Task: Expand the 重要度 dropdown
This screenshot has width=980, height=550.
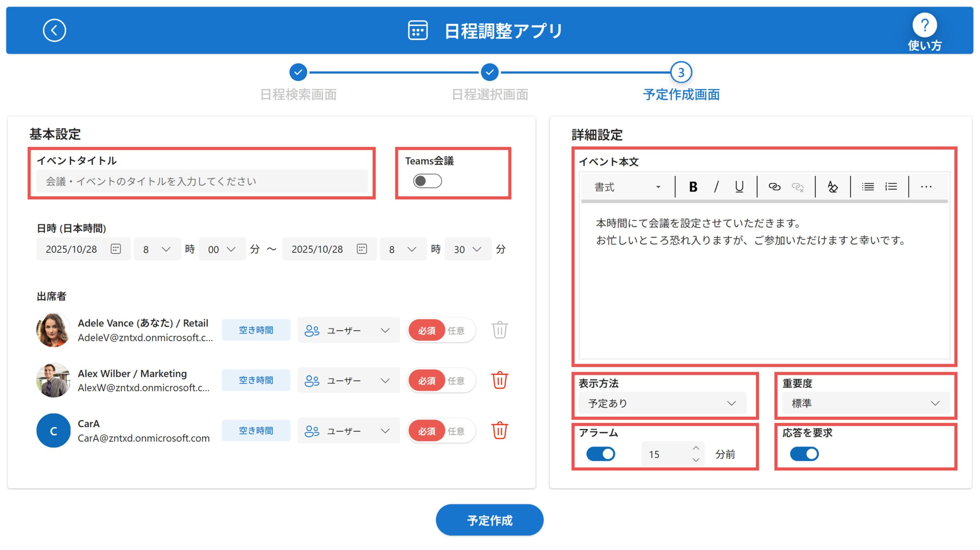Action: tap(865, 403)
